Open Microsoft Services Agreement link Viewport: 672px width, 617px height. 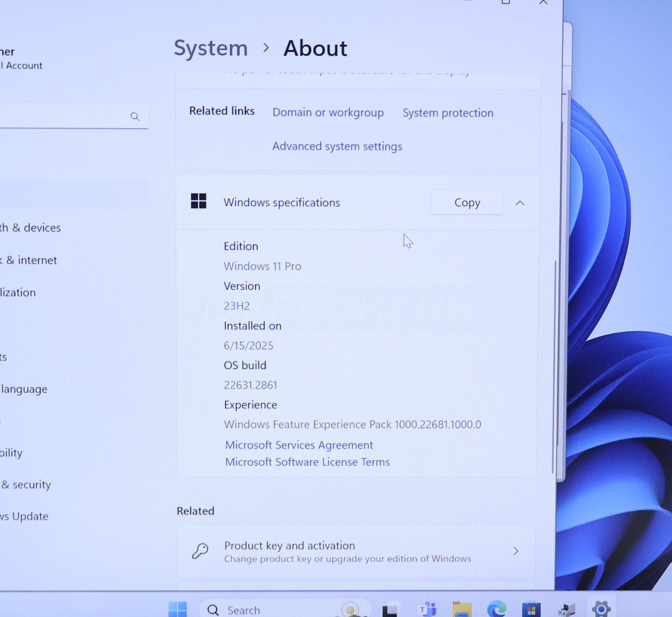[299, 445]
